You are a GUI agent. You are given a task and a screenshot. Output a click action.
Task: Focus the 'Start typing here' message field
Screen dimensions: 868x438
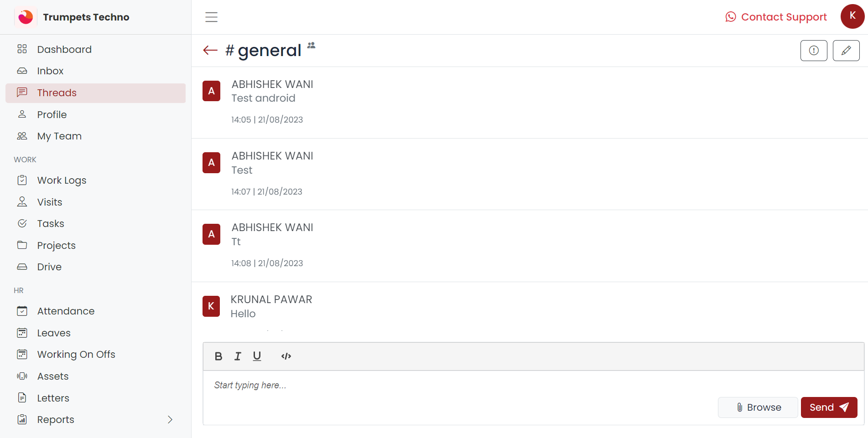(456, 386)
